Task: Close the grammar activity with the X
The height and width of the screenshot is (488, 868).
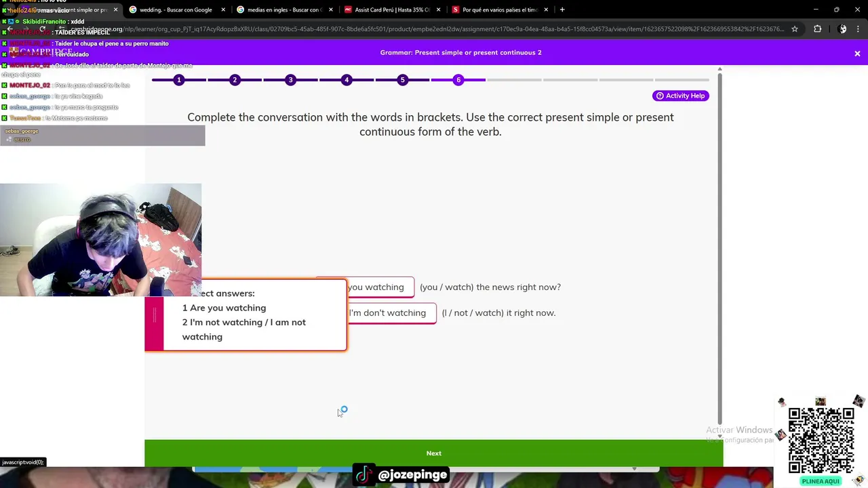Action: point(857,54)
